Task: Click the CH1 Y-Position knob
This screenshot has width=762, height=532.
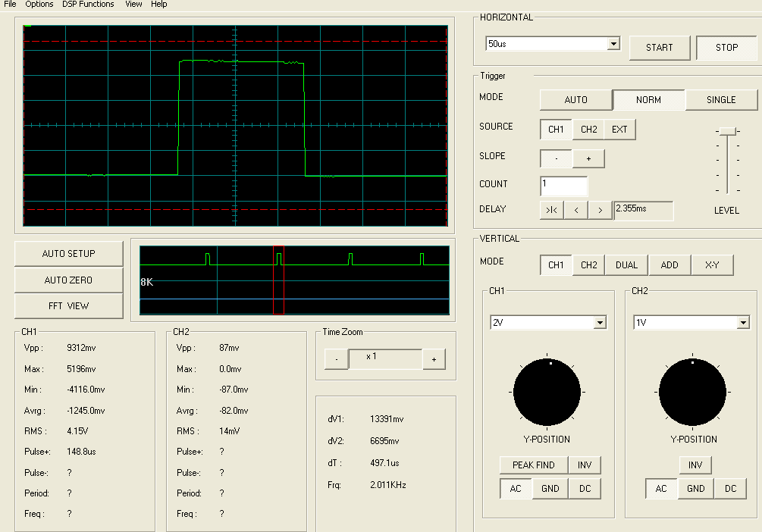Action: point(548,392)
